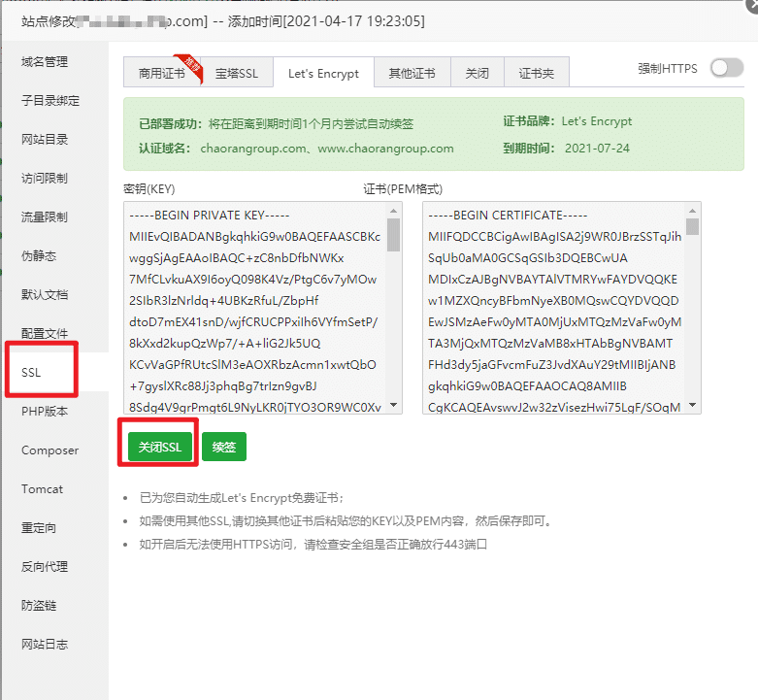Image resolution: width=758 pixels, height=700 pixels.
Task: Click the key textarea scrollbar thumb
Action: click(393, 235)
